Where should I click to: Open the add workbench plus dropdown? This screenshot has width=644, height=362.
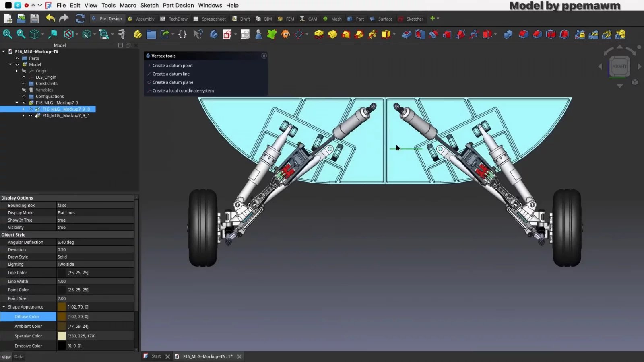pos(434,19)
